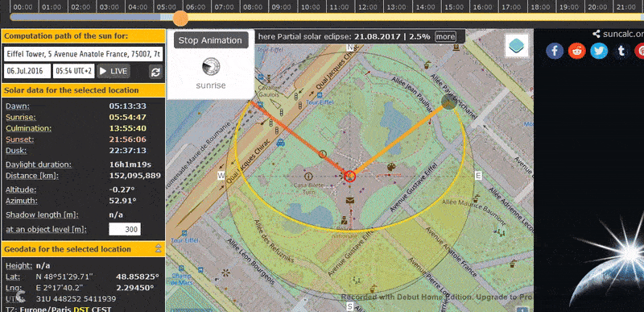Click the sun position circle on the map
The width and height of the screenshot is (644, 312).
pyautogui.click(x=448, y=102)
